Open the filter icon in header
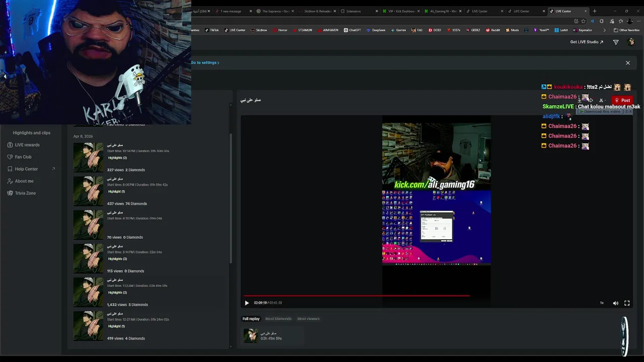Screen dimensions: 644x362 click(x=616, y=42)
